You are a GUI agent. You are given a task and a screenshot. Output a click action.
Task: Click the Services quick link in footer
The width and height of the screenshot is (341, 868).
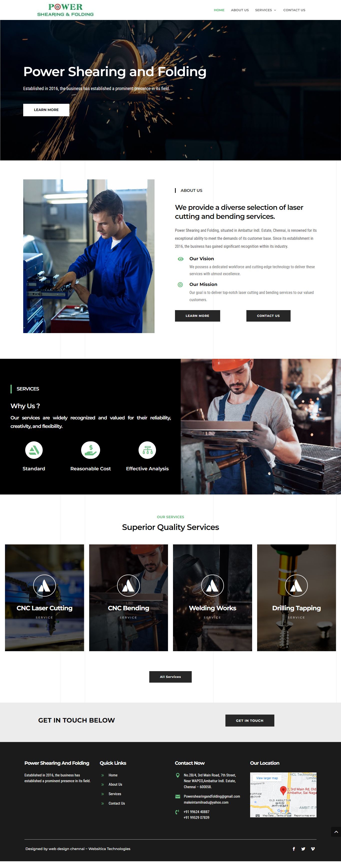pyautogui.click(x=115, y=794)
